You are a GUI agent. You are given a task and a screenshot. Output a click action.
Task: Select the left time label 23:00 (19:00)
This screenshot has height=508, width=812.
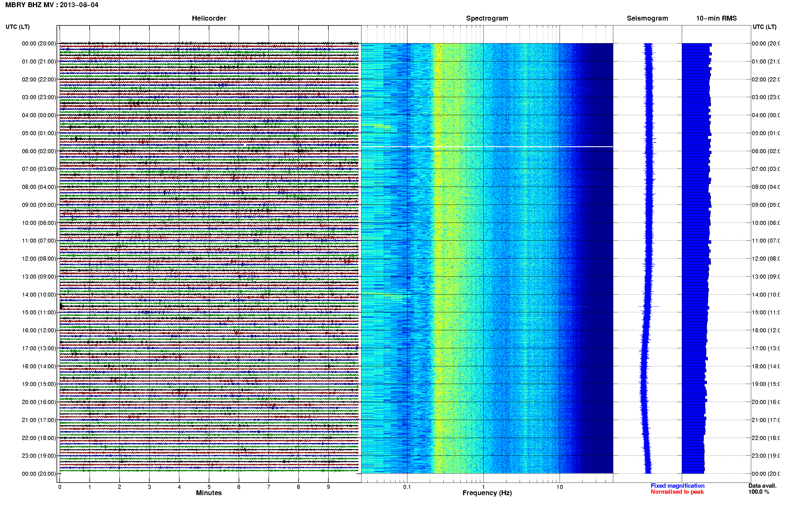39,456
